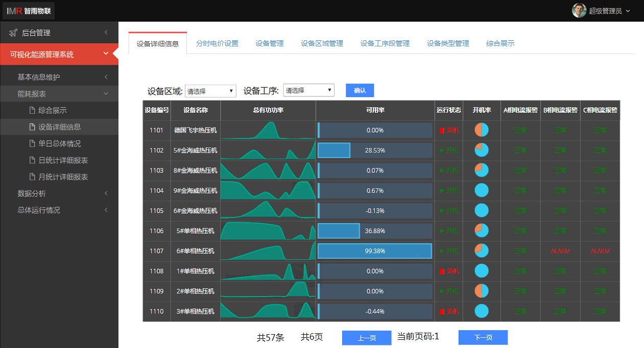Screen dimensions: 644x348
Task: Go to next page with 下一页
Action: [483, 337]
